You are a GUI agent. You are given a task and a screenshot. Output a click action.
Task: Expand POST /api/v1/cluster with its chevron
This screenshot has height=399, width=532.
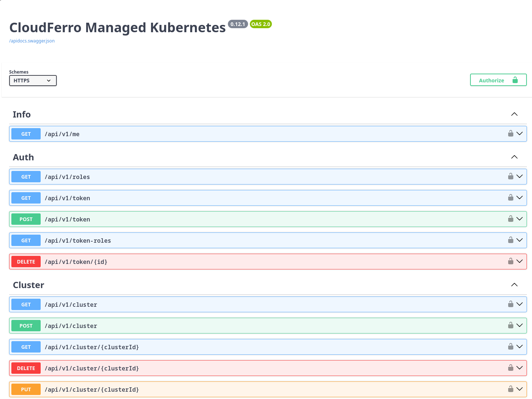click(x=520, y=325)
